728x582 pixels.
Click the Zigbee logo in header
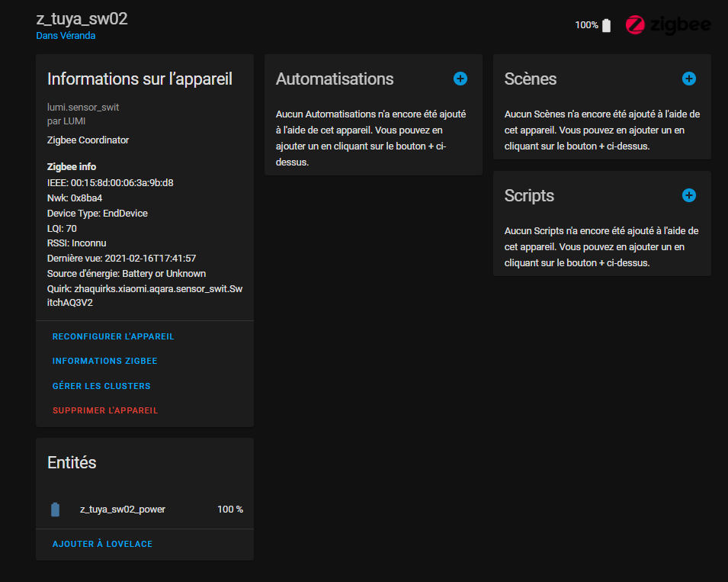(x=668, y=25)
